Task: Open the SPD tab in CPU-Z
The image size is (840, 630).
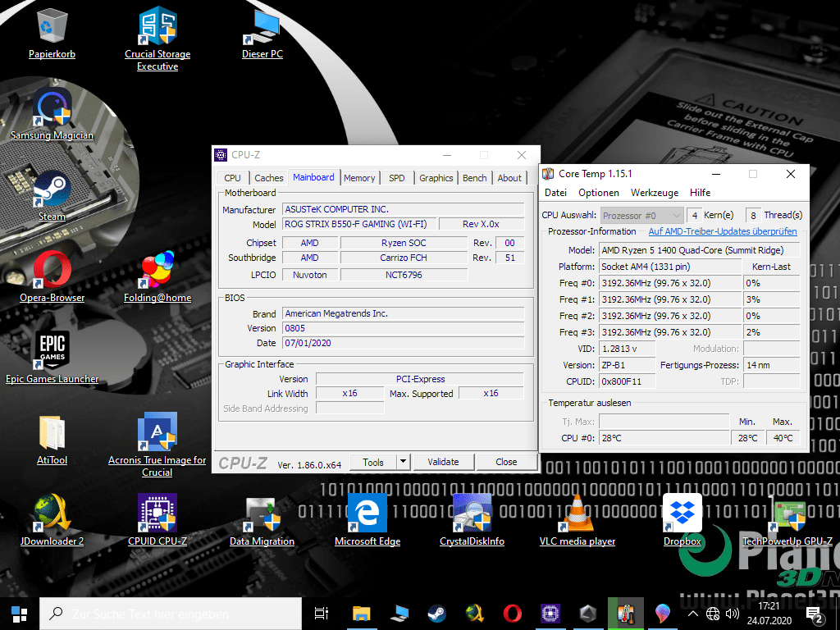Action: pyautogui.click(x=397, y=178)
